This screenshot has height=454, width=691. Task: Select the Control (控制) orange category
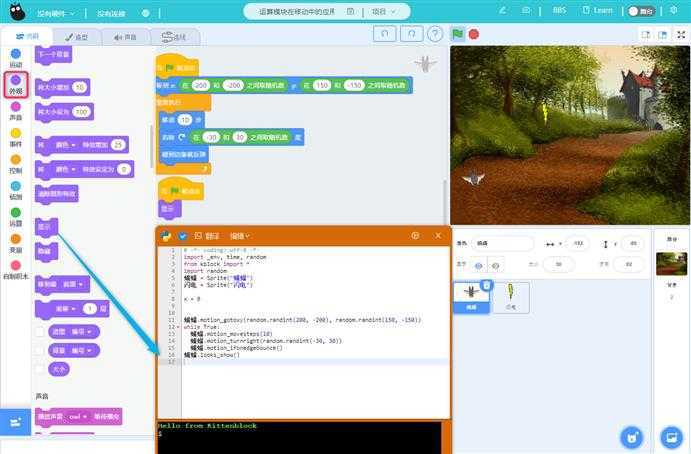[16, 160]
